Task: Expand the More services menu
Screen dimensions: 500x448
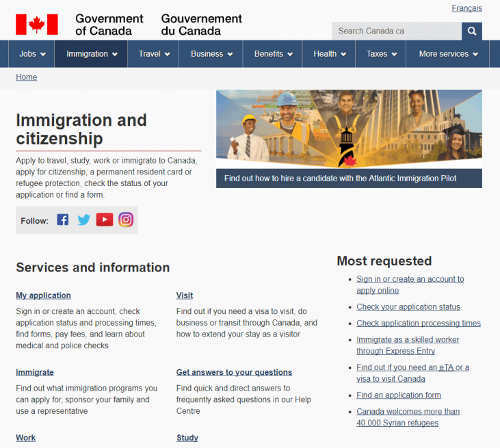Action: click(448, 54)
